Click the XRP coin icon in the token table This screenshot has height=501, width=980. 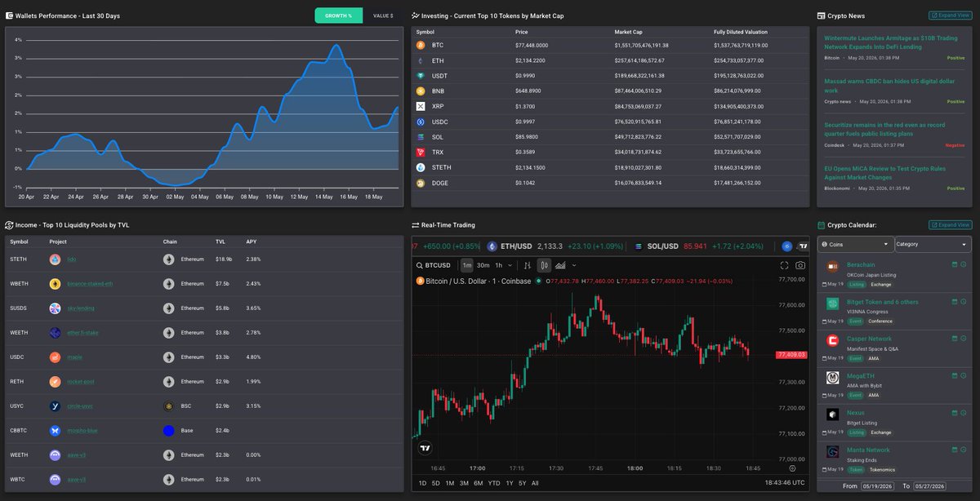[421, 106]
